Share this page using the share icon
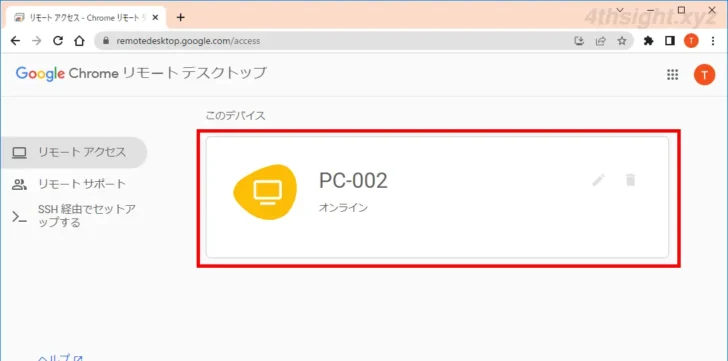The width and height of the screenshot is (728, 361). pyautogui.click(x=600, y=41)
